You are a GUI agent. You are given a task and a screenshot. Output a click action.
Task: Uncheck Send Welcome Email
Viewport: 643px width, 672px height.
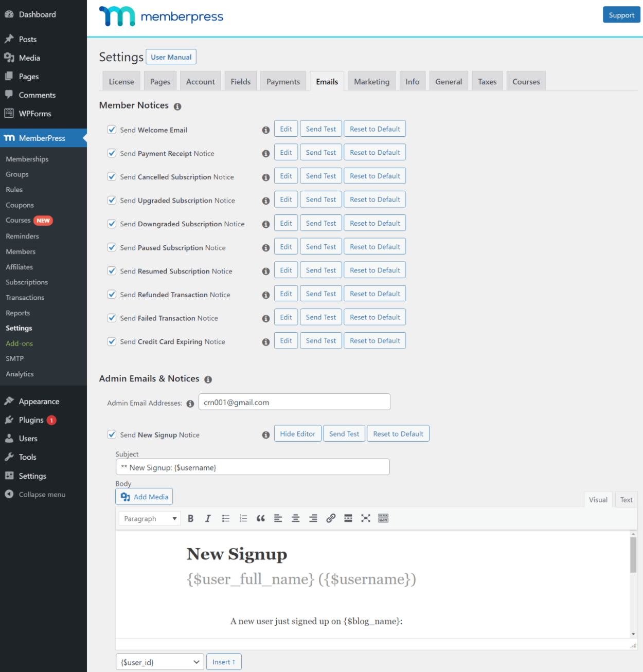[112, 130]
